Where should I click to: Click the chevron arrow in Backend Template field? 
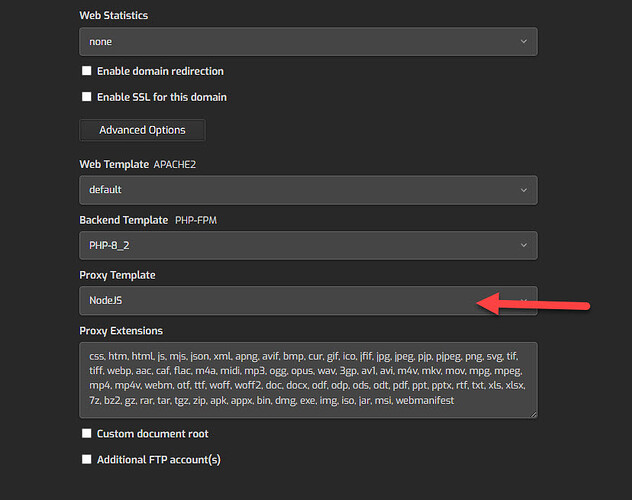523,246
